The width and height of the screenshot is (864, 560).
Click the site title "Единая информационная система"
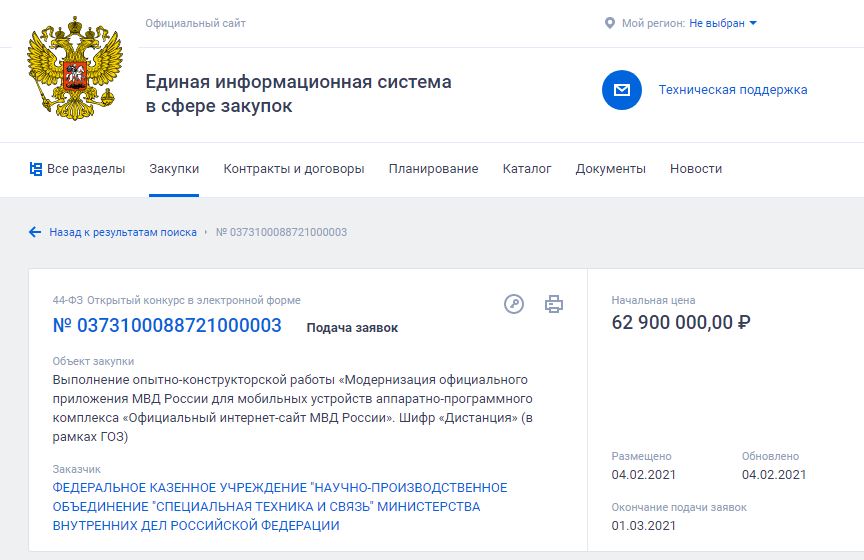(x=298, y=82)
